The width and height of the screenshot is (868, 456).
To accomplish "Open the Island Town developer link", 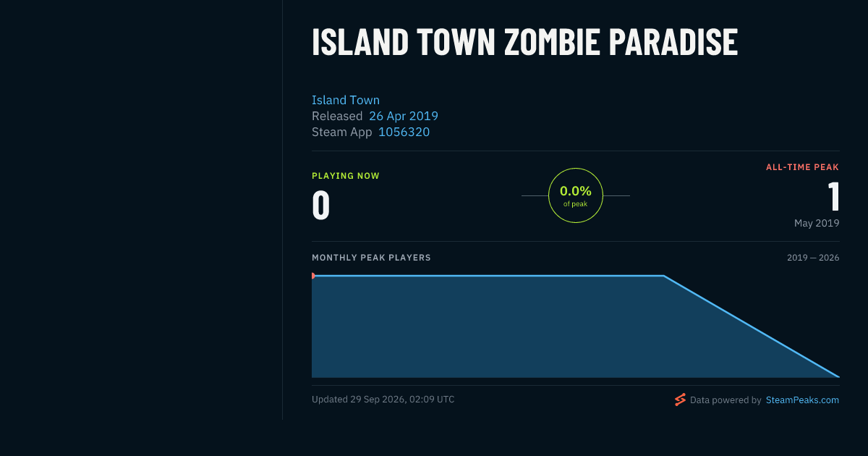I will click(346, 100).
